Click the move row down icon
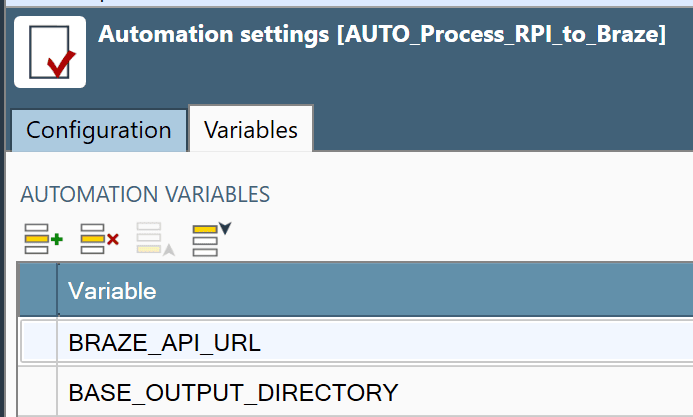Image resolution: width=693 pixels, height=417 pixels. tap(211, 240)
